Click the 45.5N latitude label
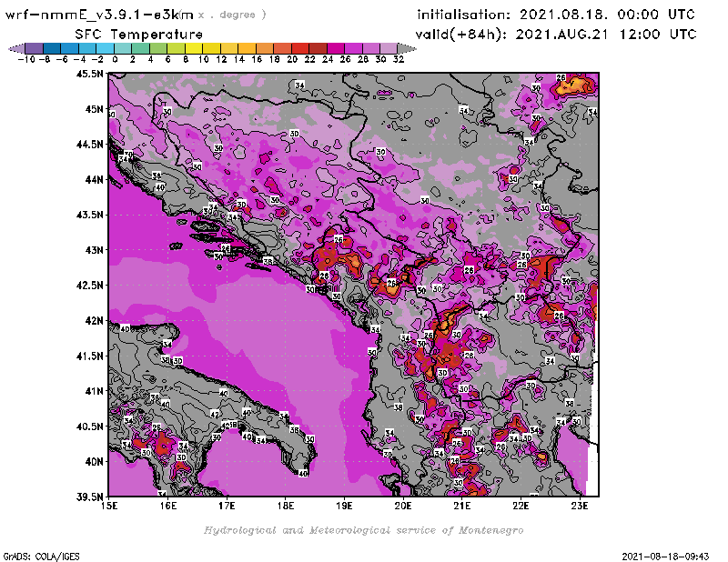 tap(89, 74)
